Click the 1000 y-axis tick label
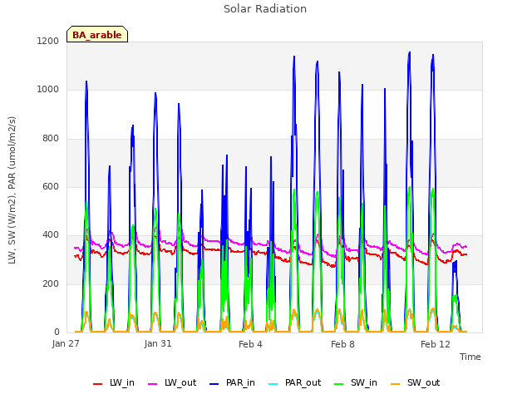 click(48, 90)
